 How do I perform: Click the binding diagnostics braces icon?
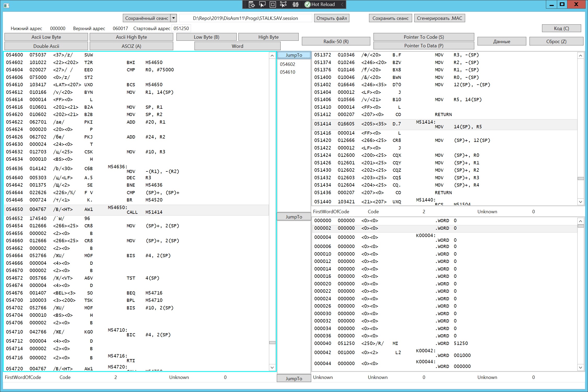296,4
